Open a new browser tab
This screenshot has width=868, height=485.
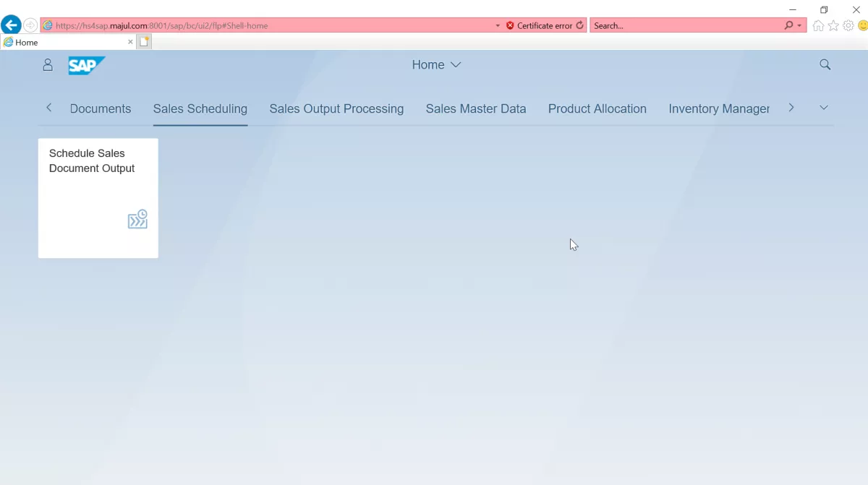click(144, 42)
